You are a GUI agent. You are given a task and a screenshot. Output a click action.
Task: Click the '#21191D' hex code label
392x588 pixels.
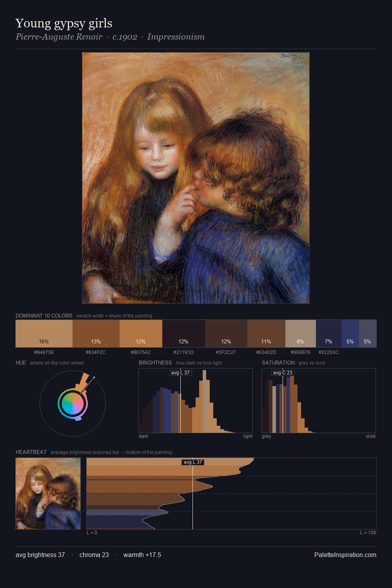(x=183, y=352)
